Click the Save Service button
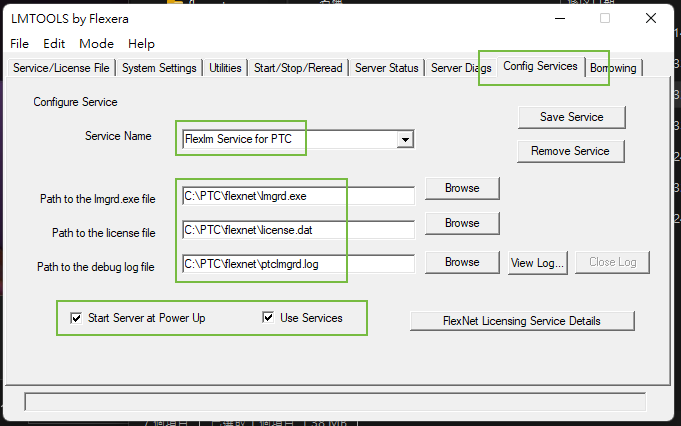The height and width of the screenshot is (426, 681). point(571,117)
